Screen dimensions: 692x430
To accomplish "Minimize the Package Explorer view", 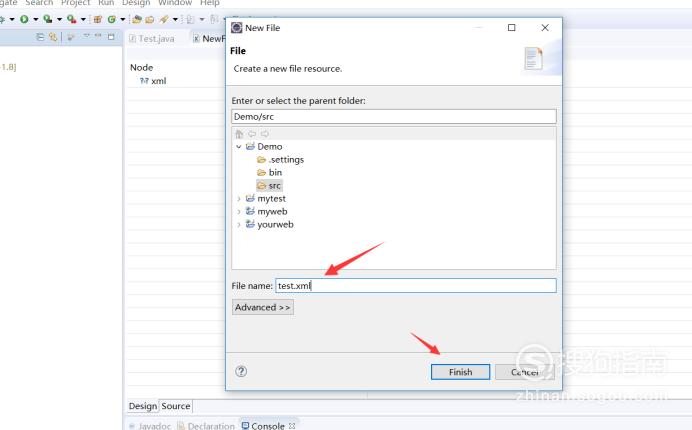I will point(98,36).
